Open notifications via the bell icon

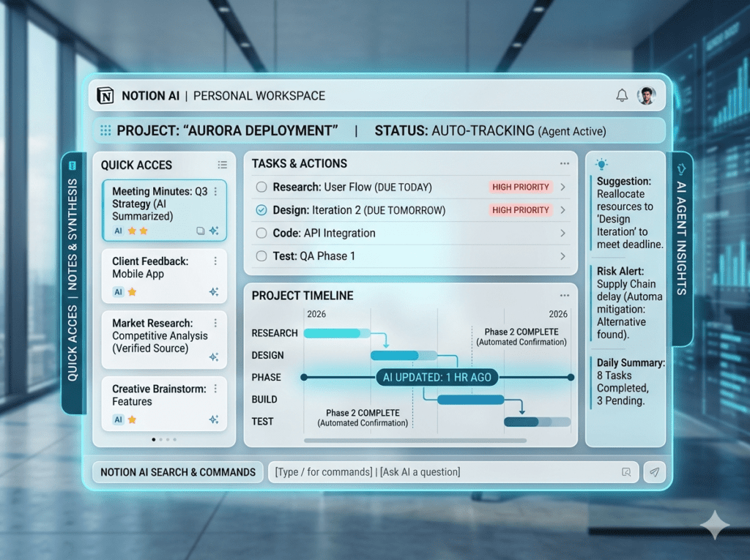622,94
